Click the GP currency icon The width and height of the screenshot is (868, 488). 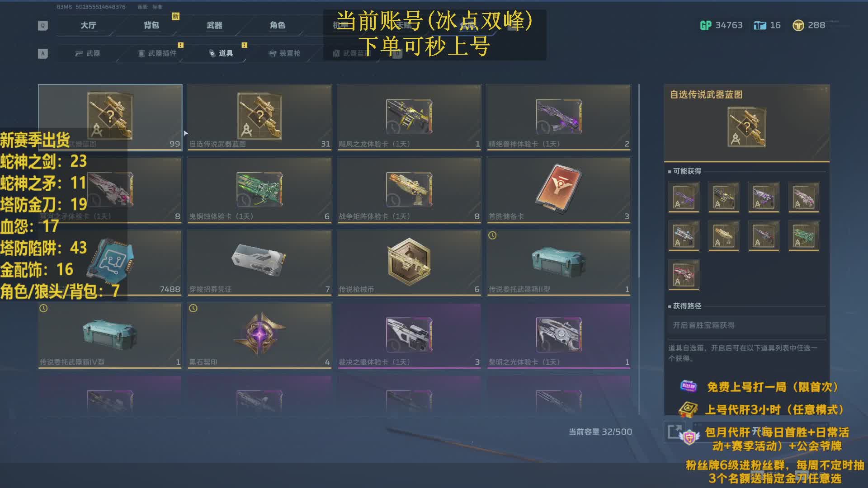(x=705, y=25)
